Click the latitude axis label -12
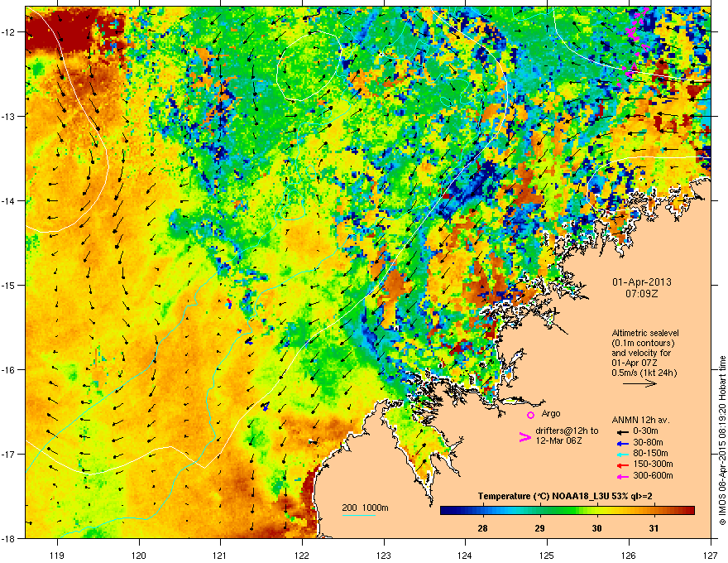The height and width of the screenshot is (563, 728). click(x=9, y=32)
